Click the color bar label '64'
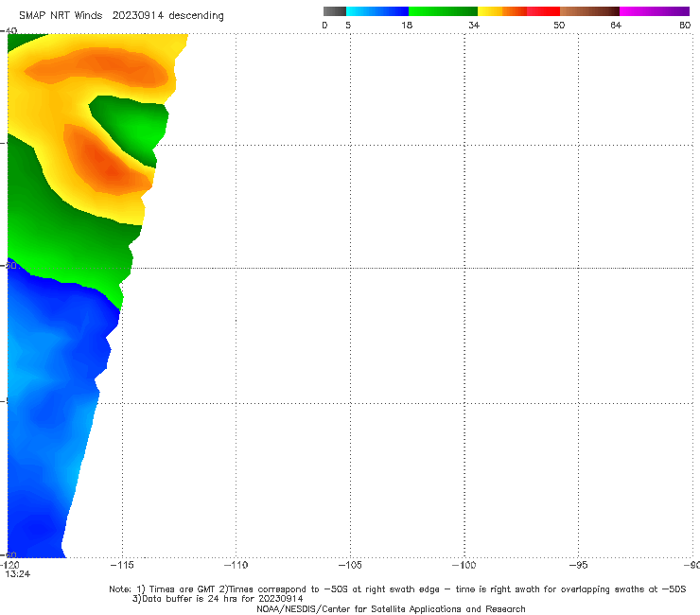Image resolution: width=700 pixels, height=615 pixels. tap(616, 25)
